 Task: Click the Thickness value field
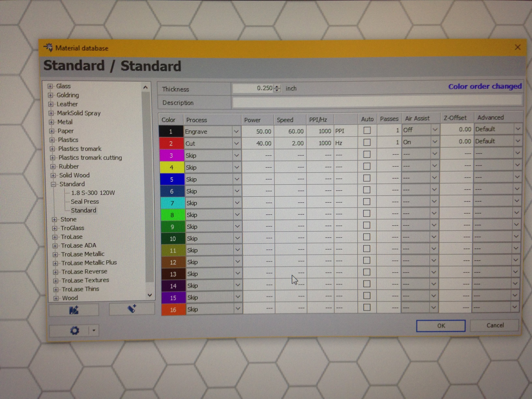point(253,88)
